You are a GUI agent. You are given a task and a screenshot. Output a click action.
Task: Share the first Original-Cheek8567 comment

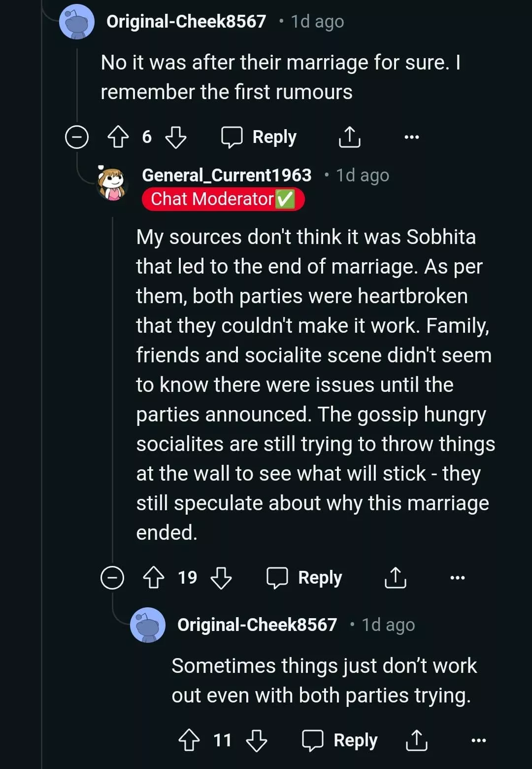tap(350, 137)
